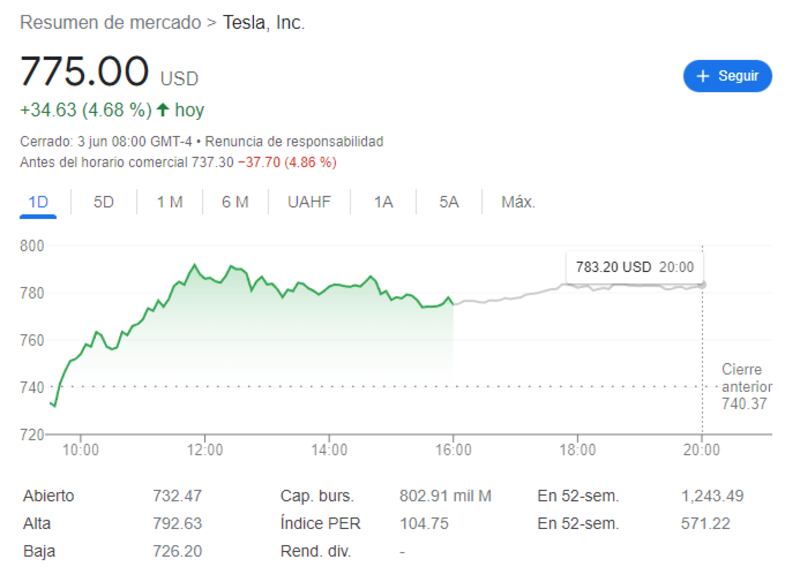
Task: Click the Tesla, Inc. breadcrumb title
Action: (x=263, y=22)
